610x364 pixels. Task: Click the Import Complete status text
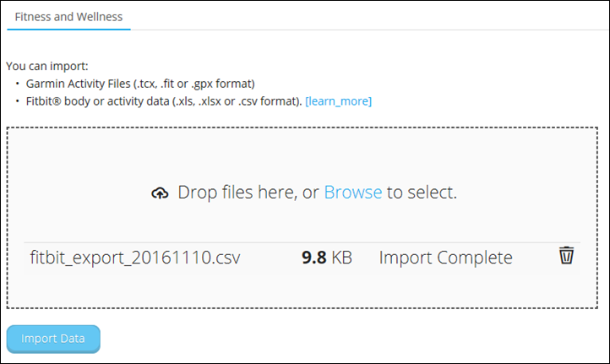click(445, 258)
